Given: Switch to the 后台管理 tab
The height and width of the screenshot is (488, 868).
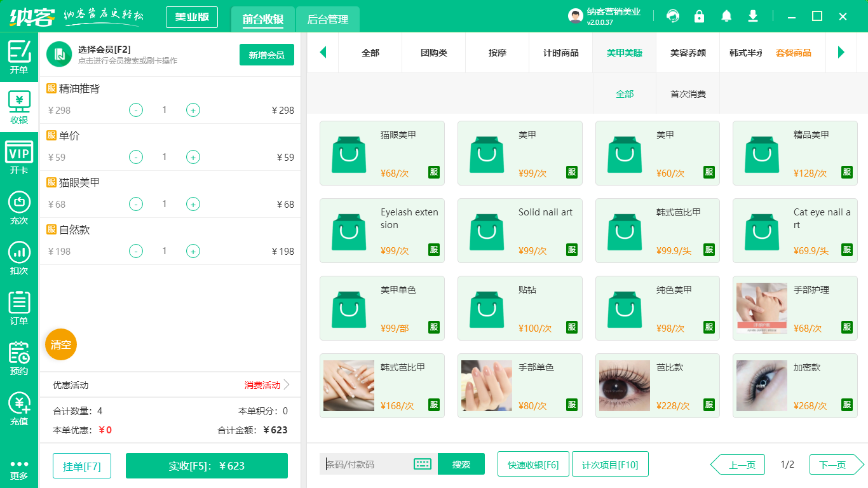Looking at the screenshot, I should click(328, 20).
